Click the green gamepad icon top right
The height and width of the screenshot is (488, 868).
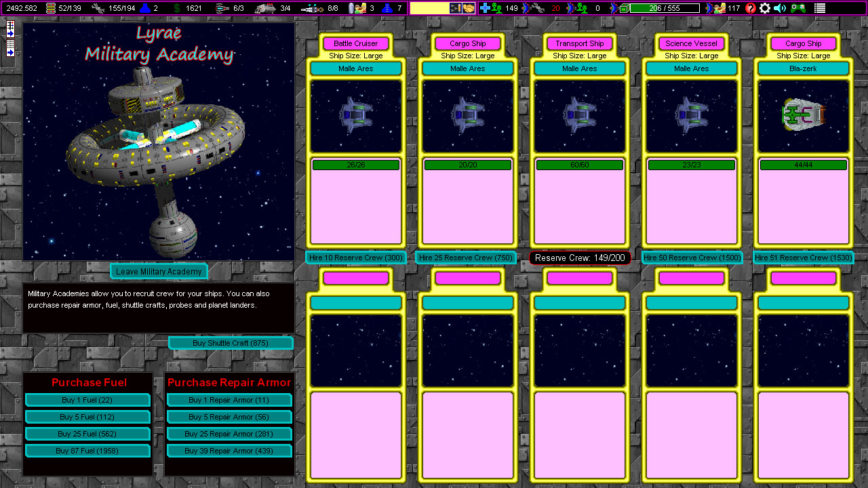pyautogui.click(x=798, y=8)
